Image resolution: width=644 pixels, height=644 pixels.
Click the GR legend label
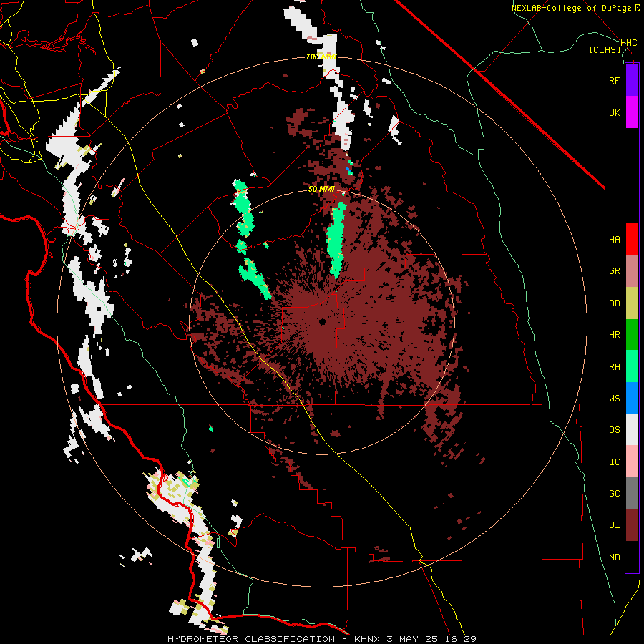[614, 271]
